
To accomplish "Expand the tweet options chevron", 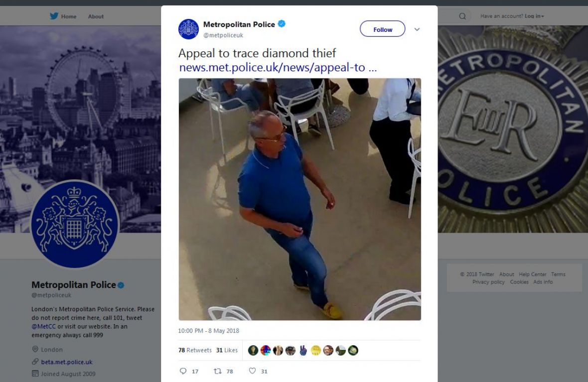I will click(417, 29).
